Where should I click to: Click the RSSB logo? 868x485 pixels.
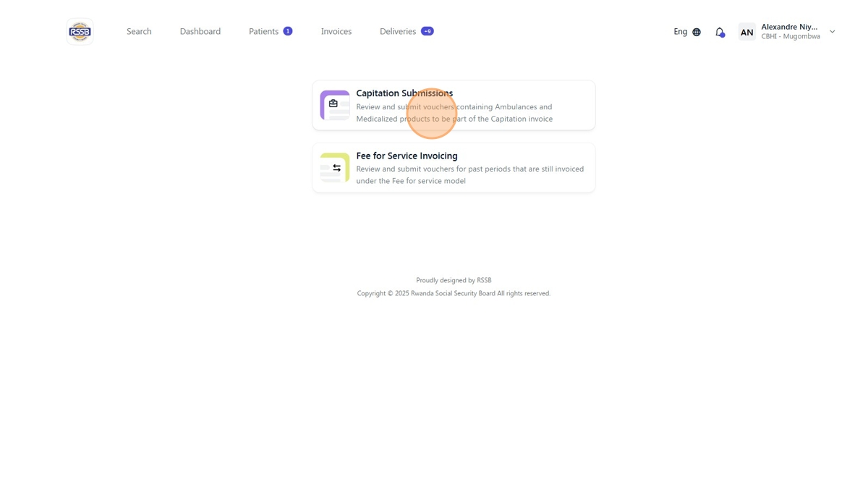(80, 32)
